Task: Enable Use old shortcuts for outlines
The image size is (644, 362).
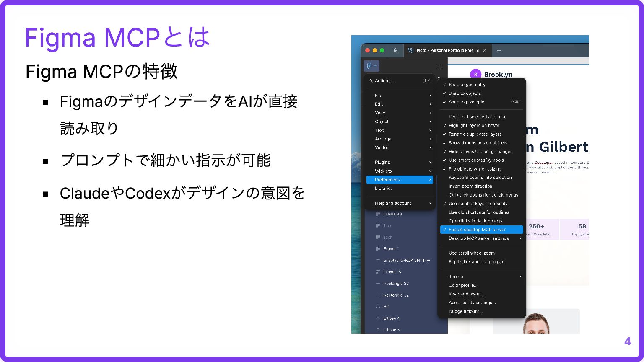Action: tap(482, 212)
